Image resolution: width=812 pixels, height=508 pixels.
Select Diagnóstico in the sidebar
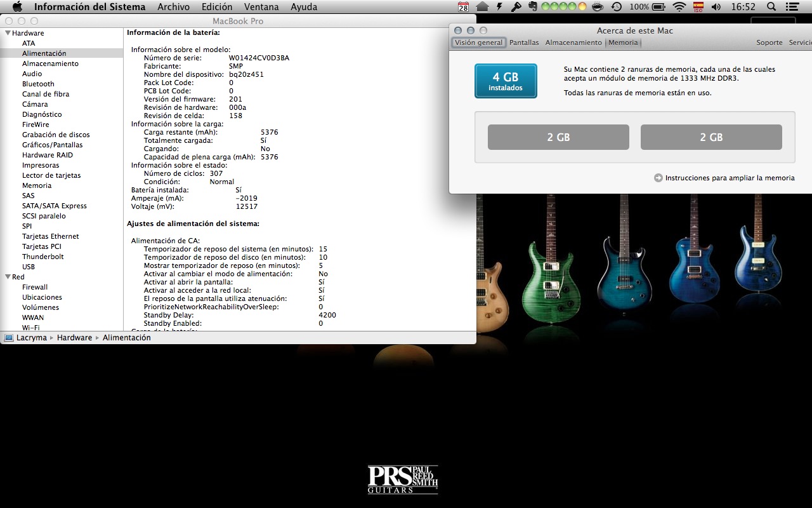point(42,114)
